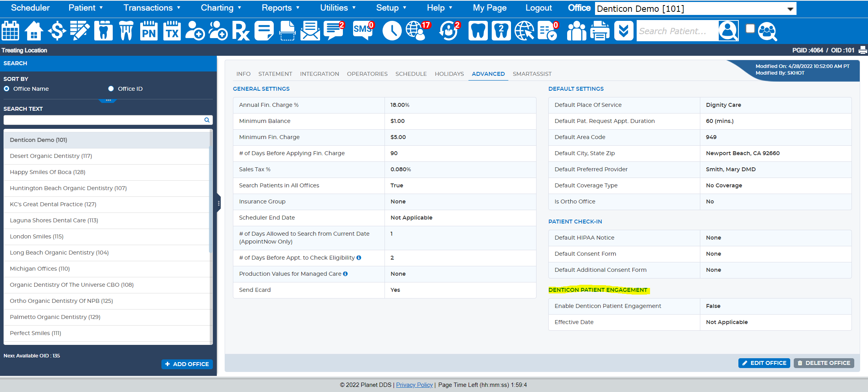This screenshot has width=868, height=392.
Task: Click the EDIT OFFICE button
Action: [764, 363]
